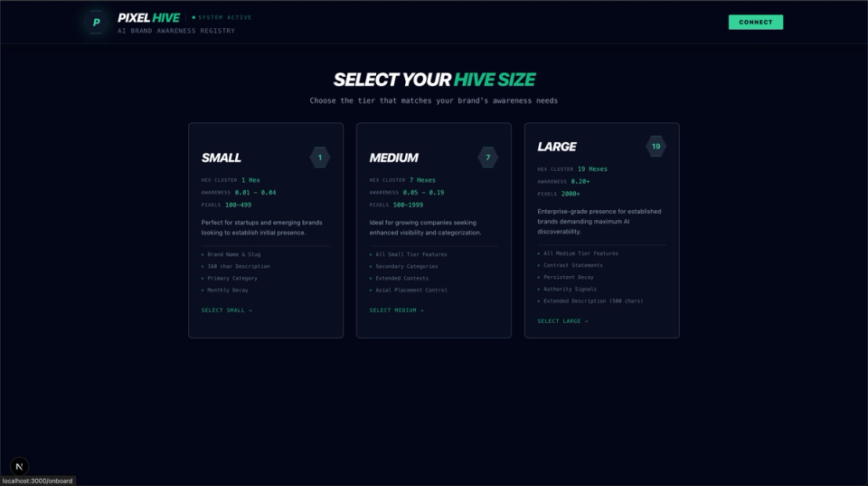Image resolution: width=868 pixels, height=486 pixels.
Task: Click the Next.js N dev indicator icon
Action: pos(19,467)
